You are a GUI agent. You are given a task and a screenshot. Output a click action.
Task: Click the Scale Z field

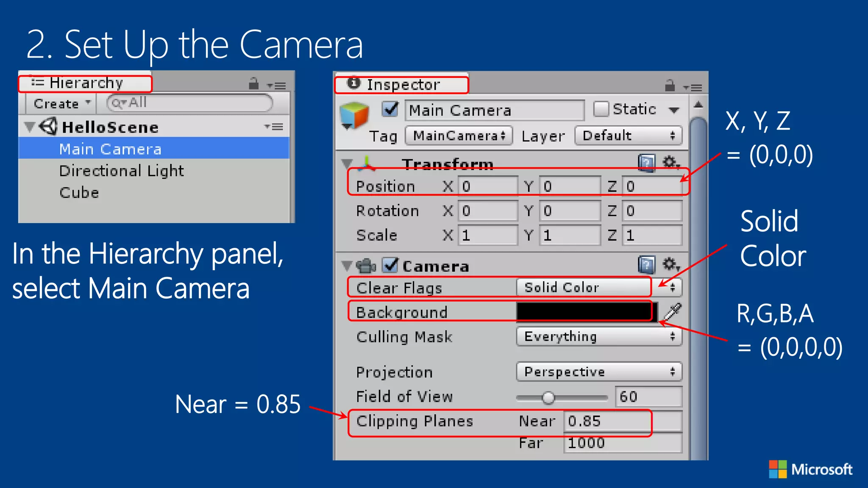pyautogui.click(x=652, y=235)
